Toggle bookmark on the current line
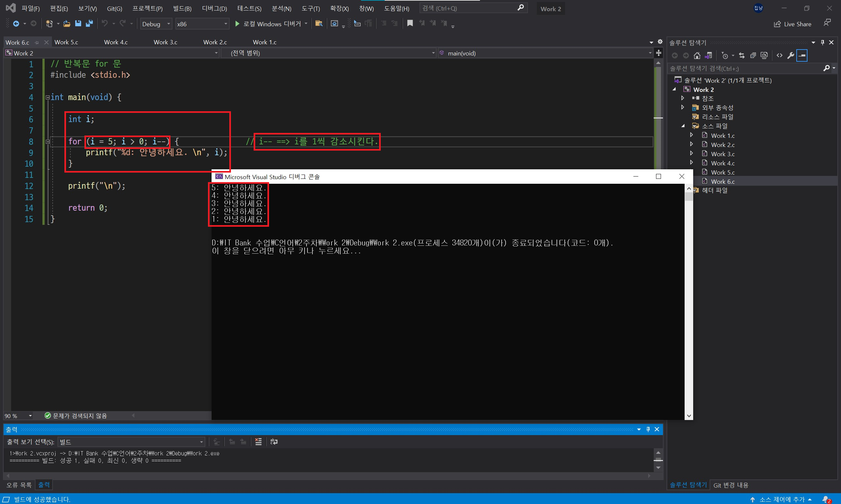 pos(410,23)
